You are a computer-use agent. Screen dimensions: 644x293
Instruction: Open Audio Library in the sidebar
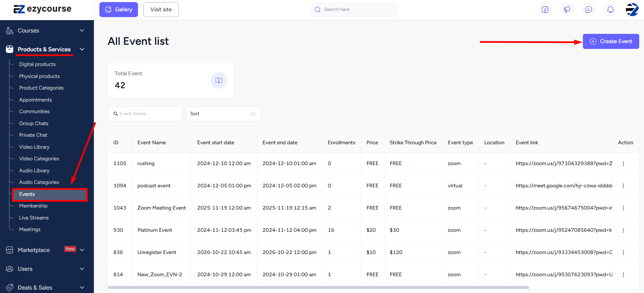[34, 171]
